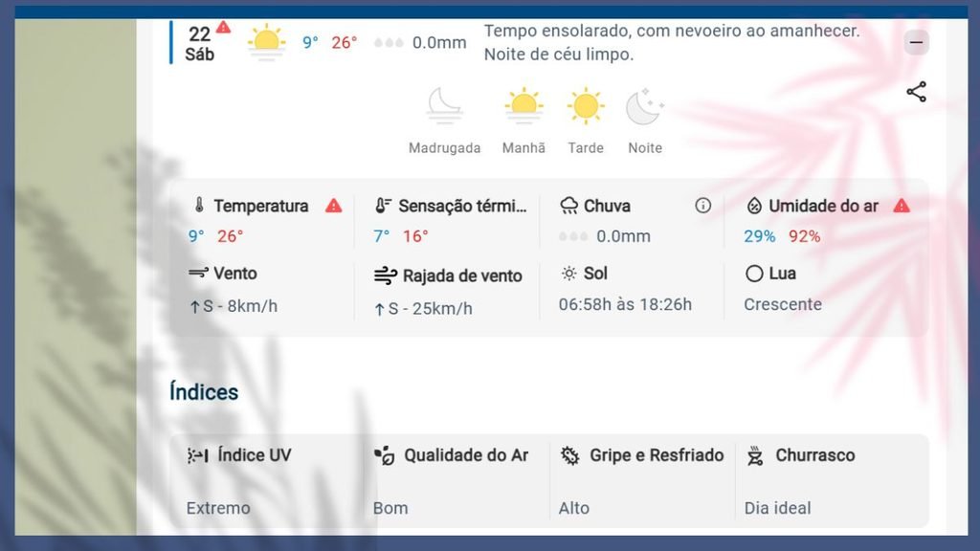Screen dimensions: 980x551
Task: Click the Índices section heading
Action: click(204, 391)
